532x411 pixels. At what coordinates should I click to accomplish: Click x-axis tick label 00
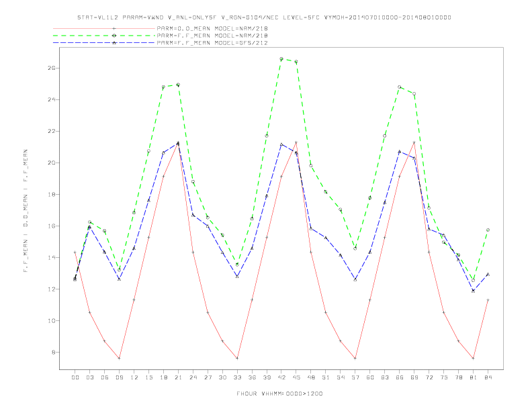point(75,377)
